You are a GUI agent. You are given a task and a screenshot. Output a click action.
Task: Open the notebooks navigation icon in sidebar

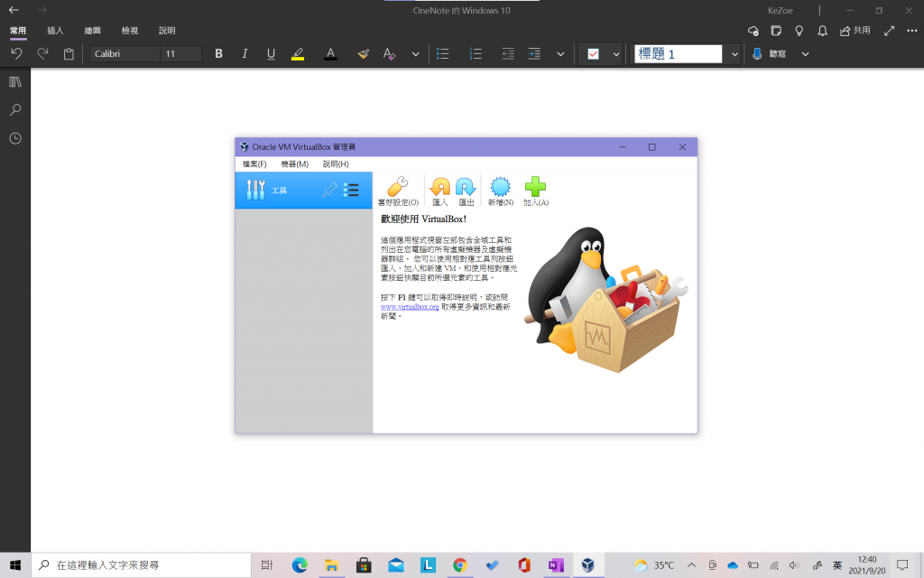coord(15,82)
